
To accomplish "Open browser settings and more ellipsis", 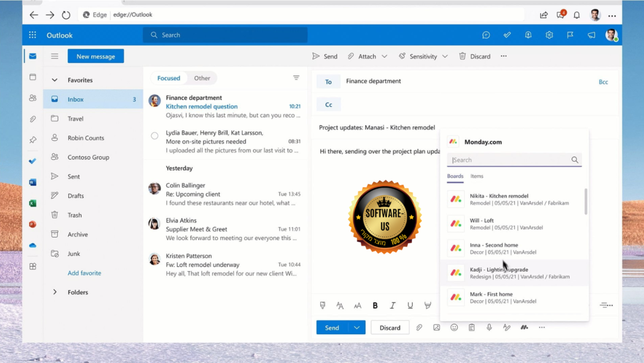I will click(612, 16).
